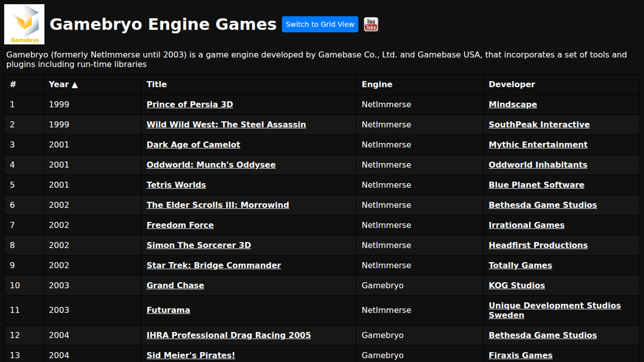Click the Gamebryo logo image

point(24,24)
